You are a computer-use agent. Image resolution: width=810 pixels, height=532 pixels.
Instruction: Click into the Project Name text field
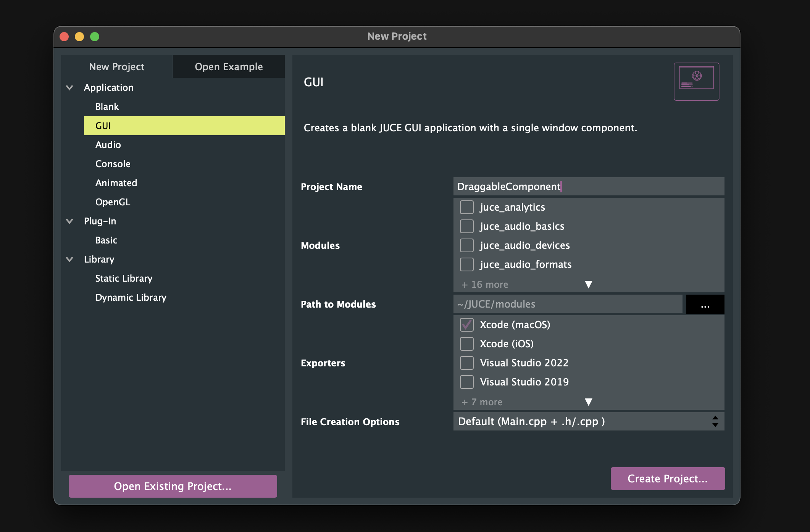pyautogui.click(x=589, y=187)
